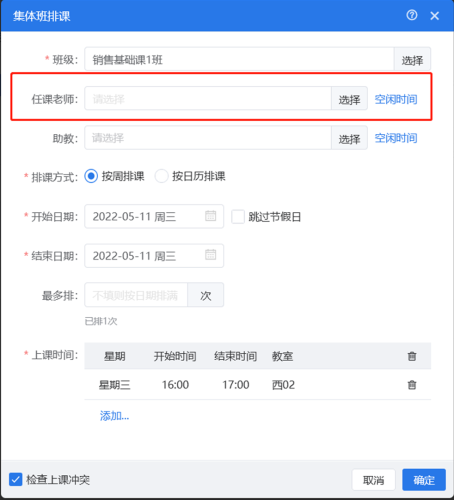Focus the 最多排 count input field
Screen dimensions: 454x500
(136, 295)
